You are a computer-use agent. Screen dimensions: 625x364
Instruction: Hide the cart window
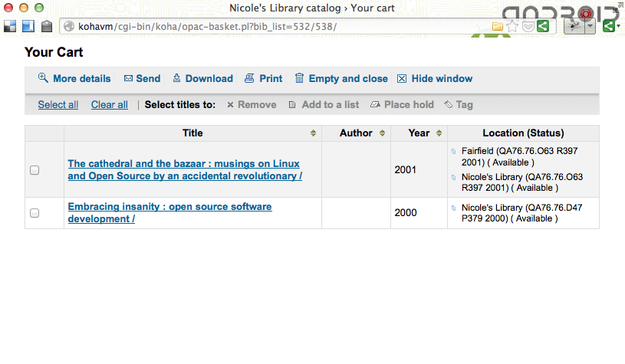[435, 79]
